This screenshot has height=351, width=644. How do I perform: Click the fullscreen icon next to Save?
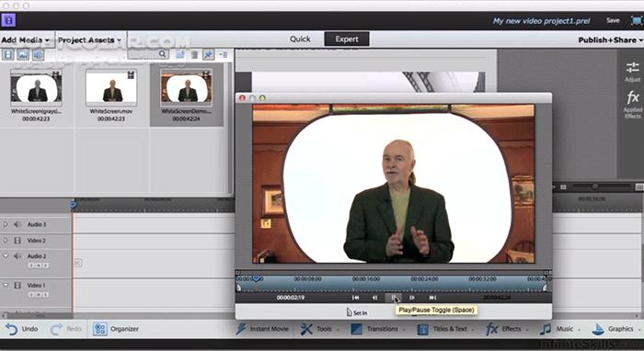[637, 20]
